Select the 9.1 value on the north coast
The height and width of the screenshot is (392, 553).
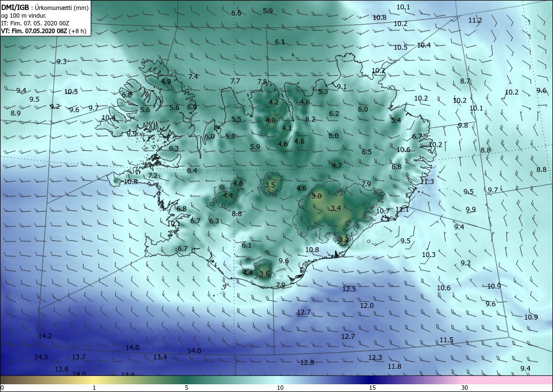click(x=342, y=86)
